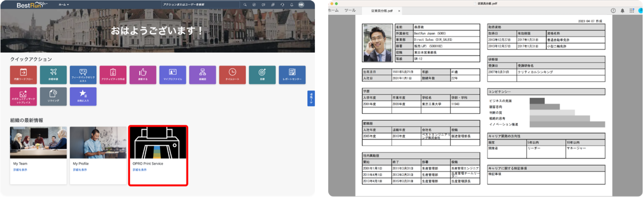This screenshot has height=198, width=644.
Task: Click the お気に入り star tile
Action: (83, 96)
